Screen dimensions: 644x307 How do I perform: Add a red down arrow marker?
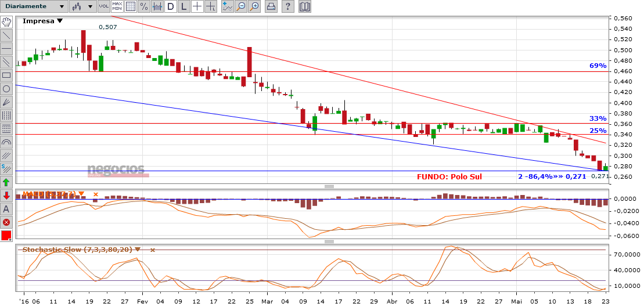point(6,196)
